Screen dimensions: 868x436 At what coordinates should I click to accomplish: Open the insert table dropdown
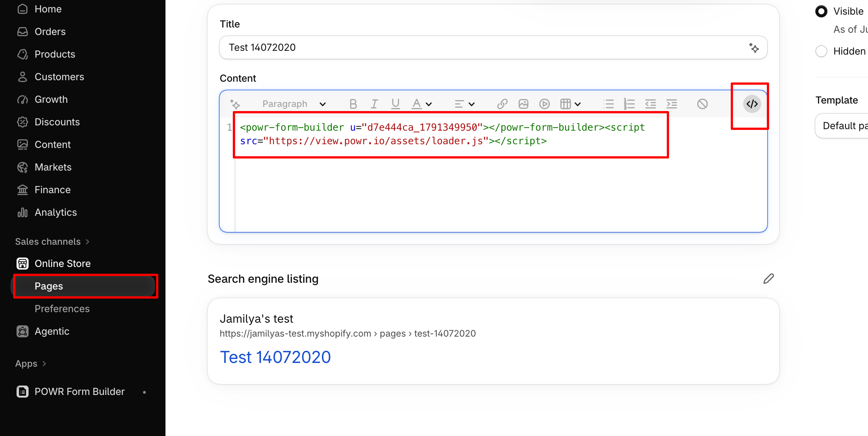pyautogui.click(x=571, y=104)
